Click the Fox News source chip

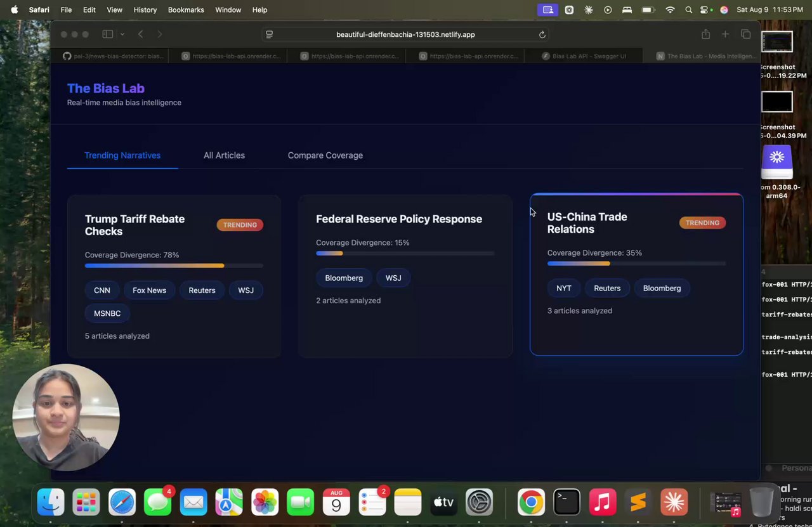[x=149, y=290]
